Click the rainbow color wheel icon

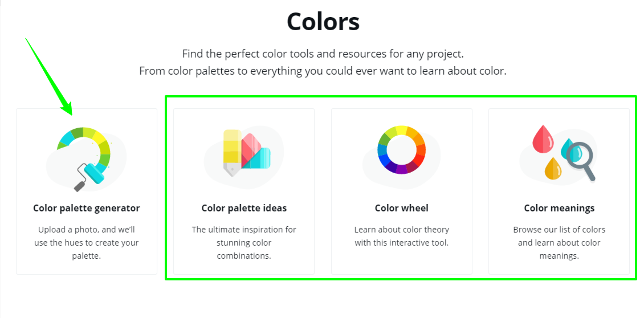[x=402, y=149]
